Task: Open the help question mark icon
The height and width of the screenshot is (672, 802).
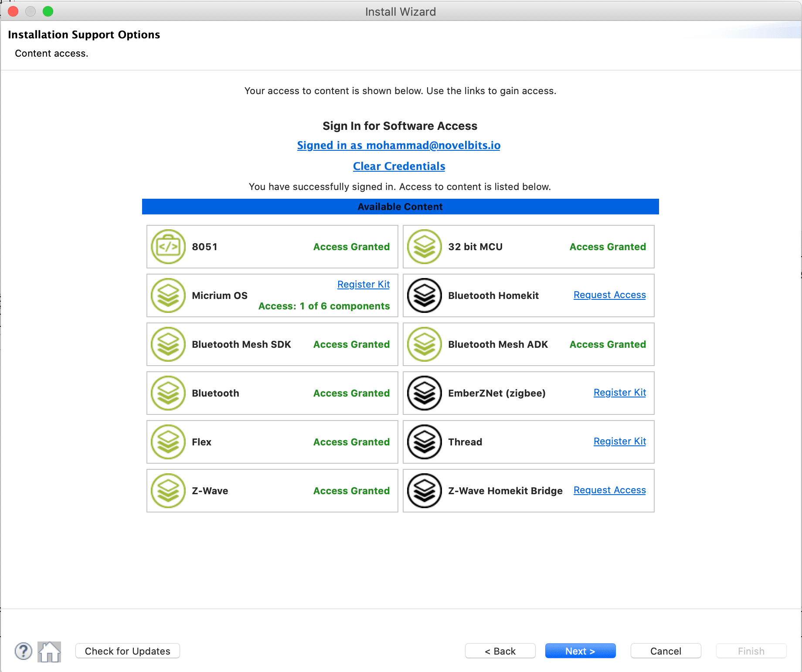Action: coord(24,652)
